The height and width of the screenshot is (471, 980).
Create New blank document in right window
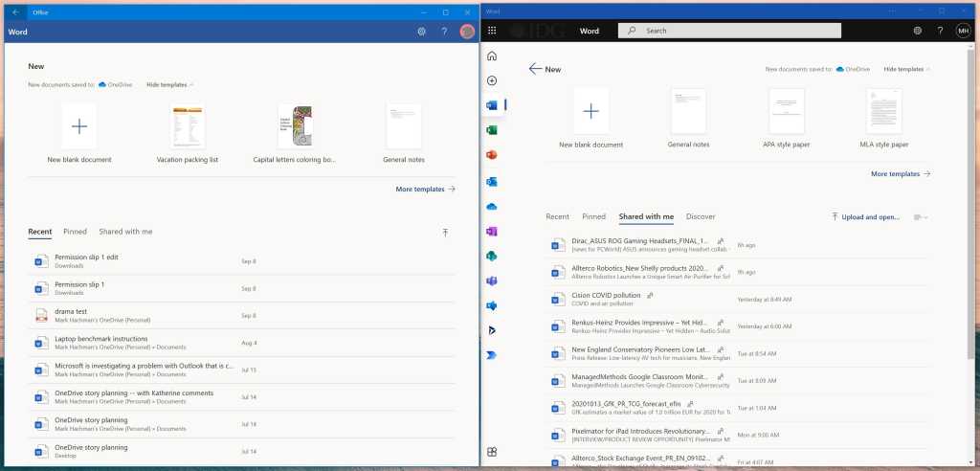coord(590,118)
